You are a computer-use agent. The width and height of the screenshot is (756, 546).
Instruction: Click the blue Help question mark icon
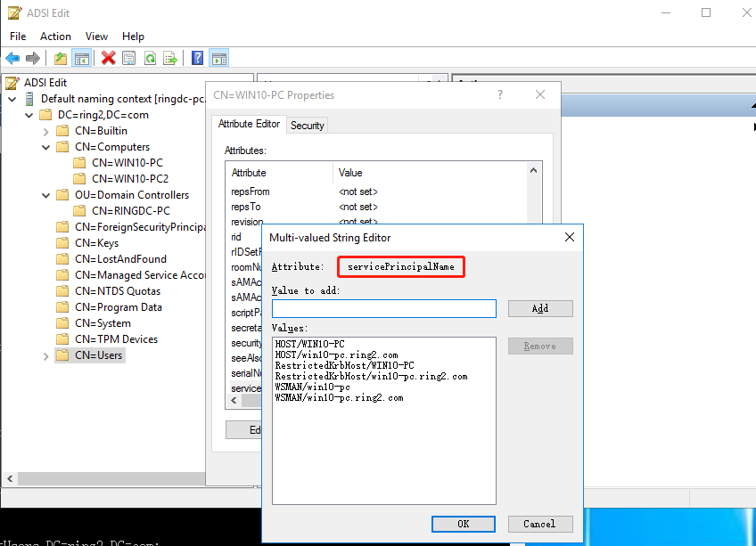pos(198,58)
